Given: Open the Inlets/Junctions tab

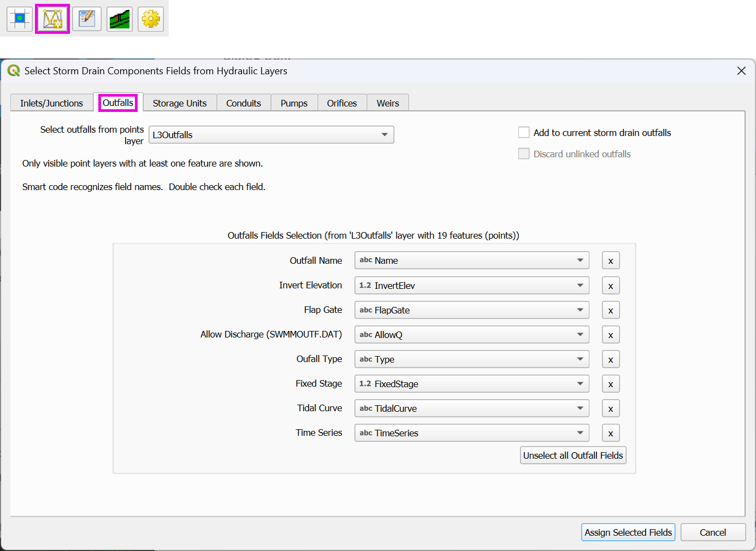Looking at the screenshot, I should coord(52,103).
